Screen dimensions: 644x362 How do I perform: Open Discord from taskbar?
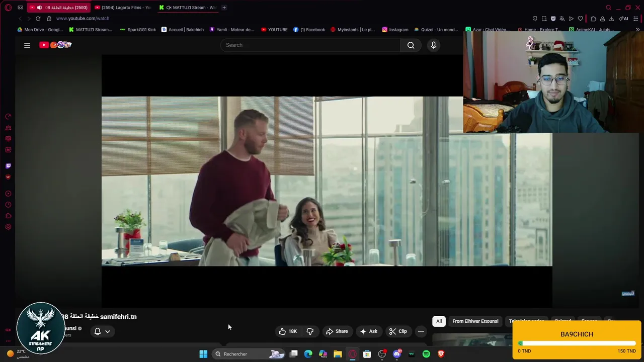397,354
